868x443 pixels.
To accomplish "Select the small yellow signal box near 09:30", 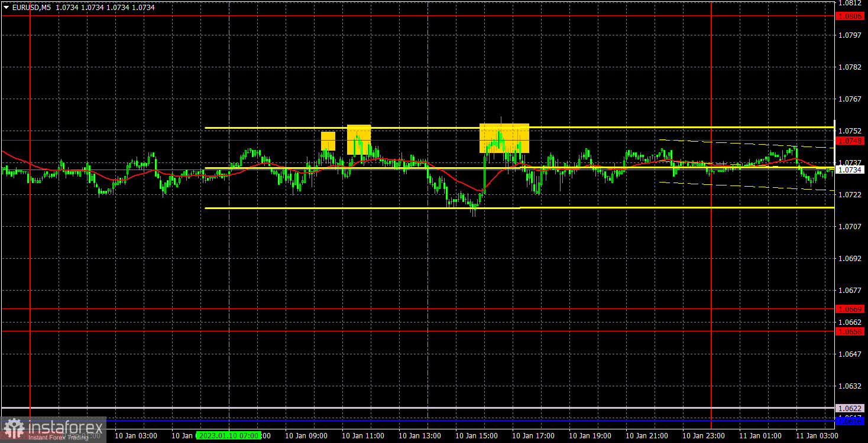I will click(328, 141).
